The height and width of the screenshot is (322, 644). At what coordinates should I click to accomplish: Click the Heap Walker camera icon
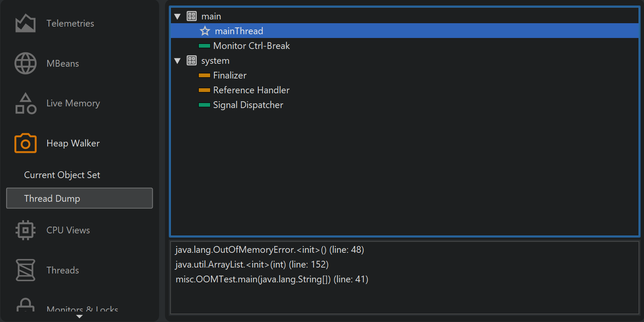pos(25,143)
